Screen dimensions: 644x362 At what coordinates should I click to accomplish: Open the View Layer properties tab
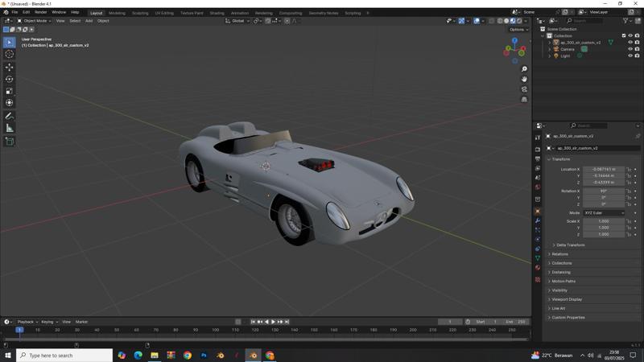pyautogui.click(x=538, y=168)
